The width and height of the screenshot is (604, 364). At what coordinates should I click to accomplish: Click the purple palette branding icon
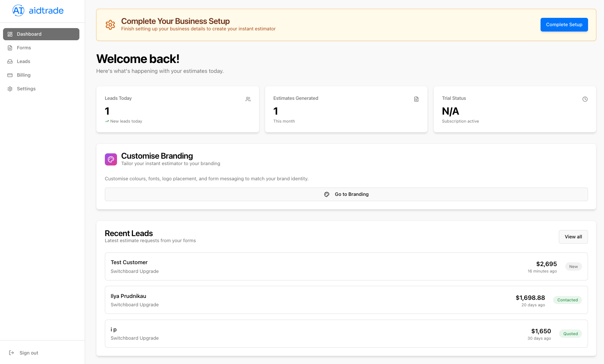(111, 159)
